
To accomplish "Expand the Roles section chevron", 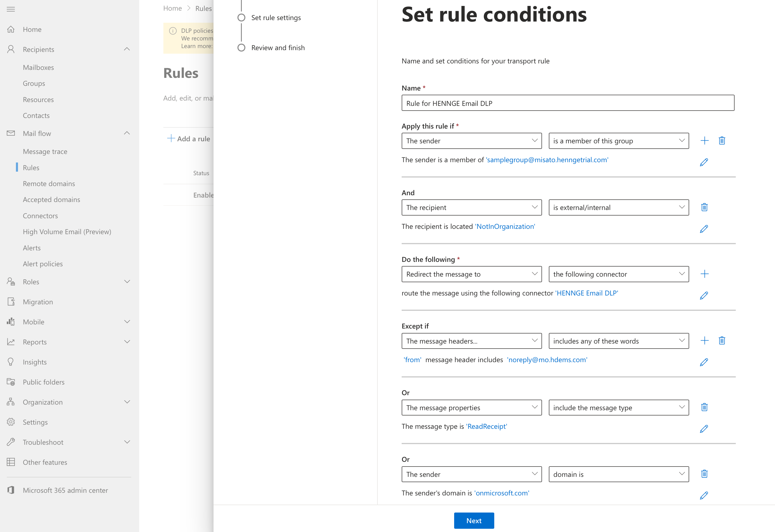I will click(x=127, y=282).
